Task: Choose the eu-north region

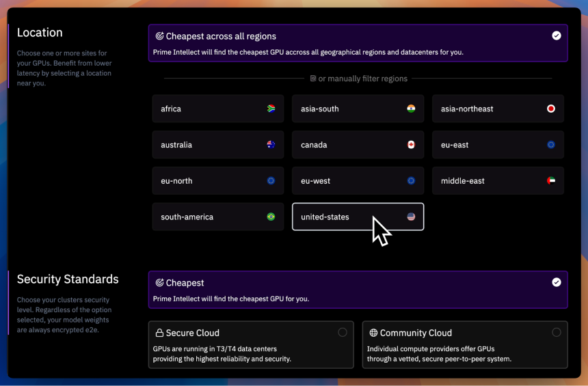Action: (218, 180)
